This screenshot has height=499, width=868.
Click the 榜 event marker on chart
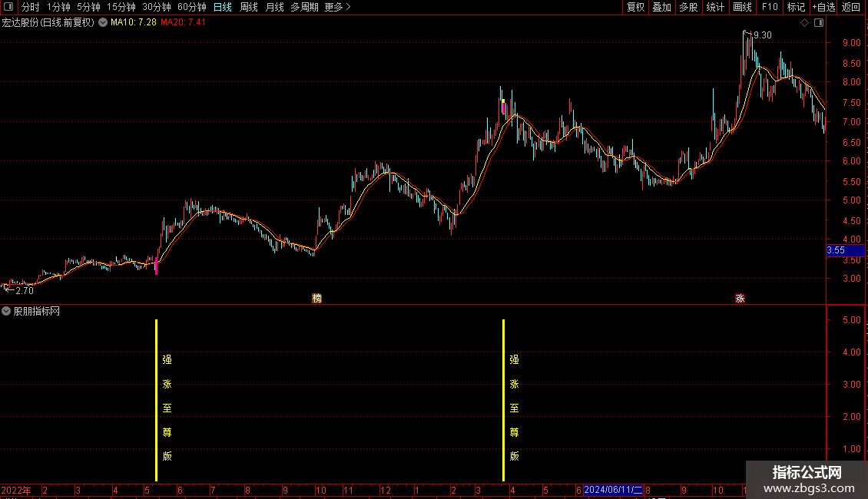(316, 298)
